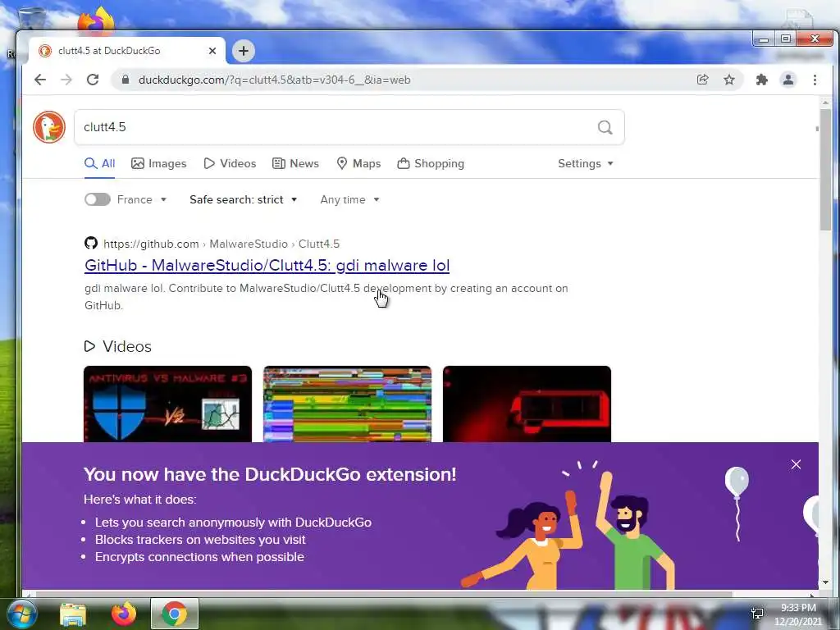Switch to the News tab

(295, 163)
